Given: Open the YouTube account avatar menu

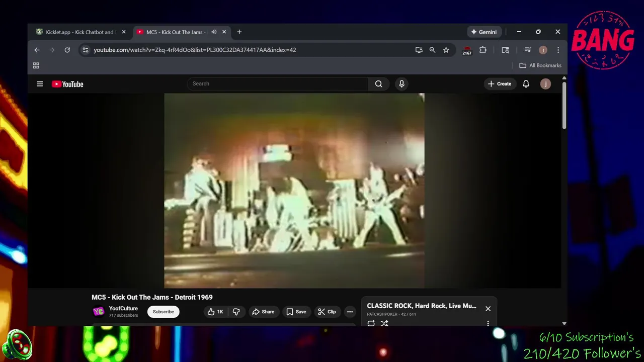Looking at the screenshot, I should tap(545, 84).
